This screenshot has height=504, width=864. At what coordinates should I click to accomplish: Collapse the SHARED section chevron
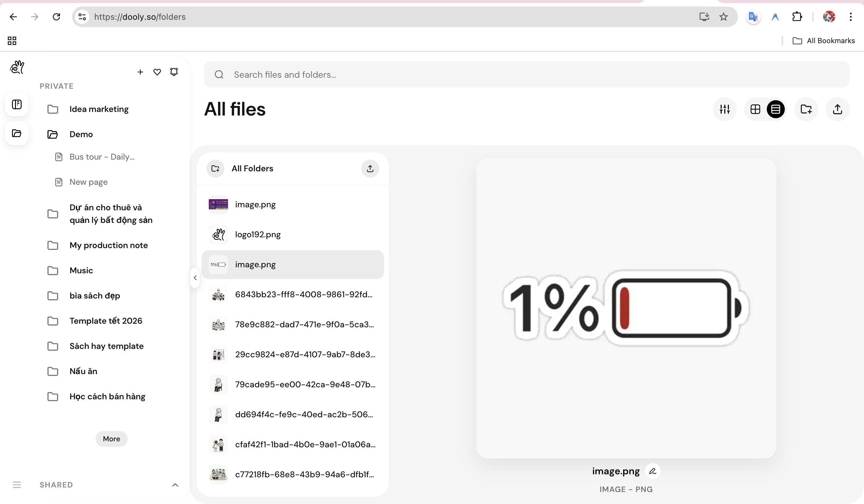click(175, 484)
